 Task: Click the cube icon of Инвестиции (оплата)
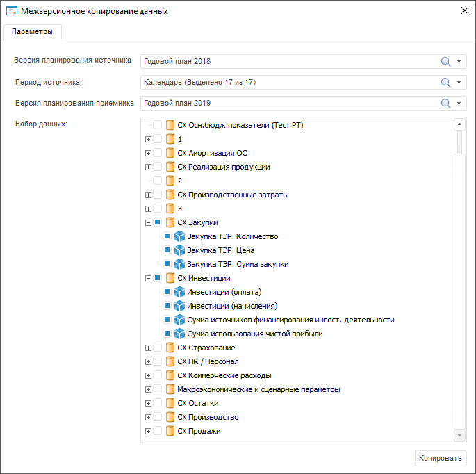(179, 292)
